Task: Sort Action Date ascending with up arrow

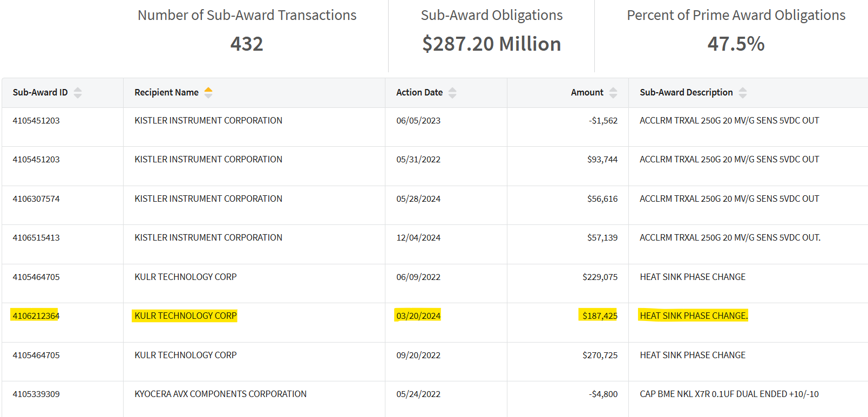Action: tap(452, 90)
